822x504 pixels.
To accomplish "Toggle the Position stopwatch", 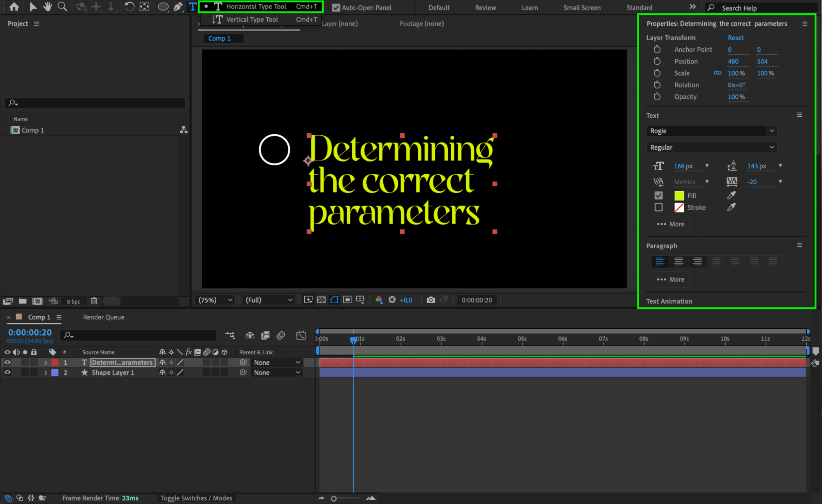I will [x=657, y=61].
